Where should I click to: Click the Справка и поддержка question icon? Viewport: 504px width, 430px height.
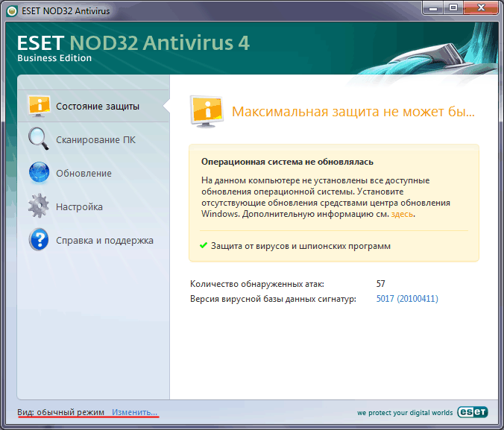coord(39,240)
